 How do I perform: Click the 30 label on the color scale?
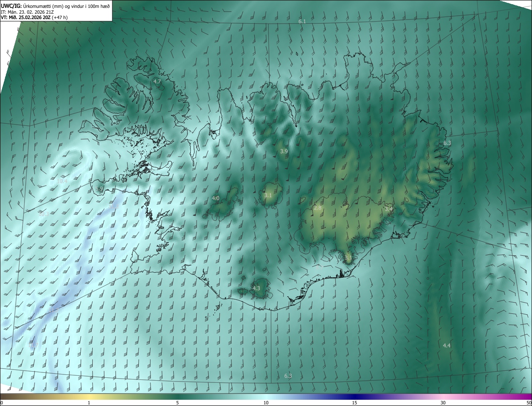pos(443,403)
